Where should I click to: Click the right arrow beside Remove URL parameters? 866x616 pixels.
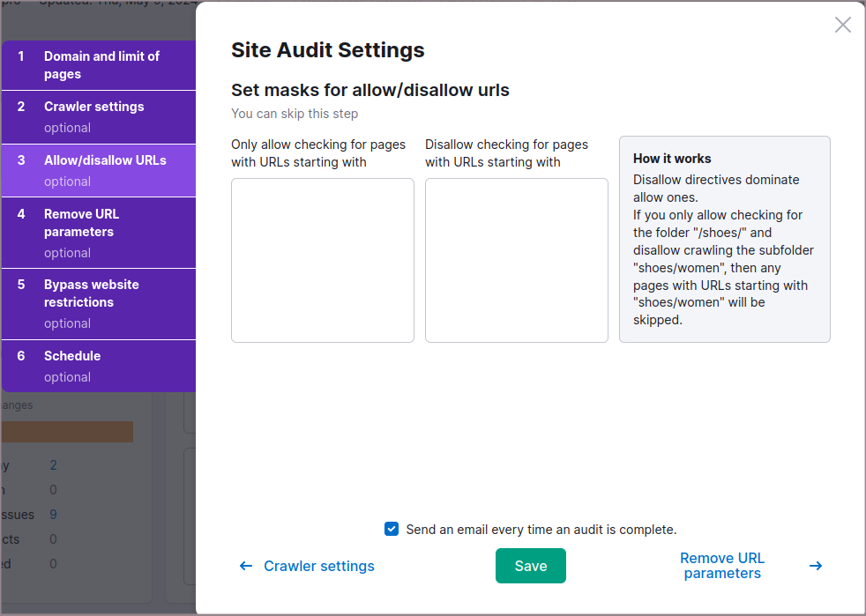[816, 566]
